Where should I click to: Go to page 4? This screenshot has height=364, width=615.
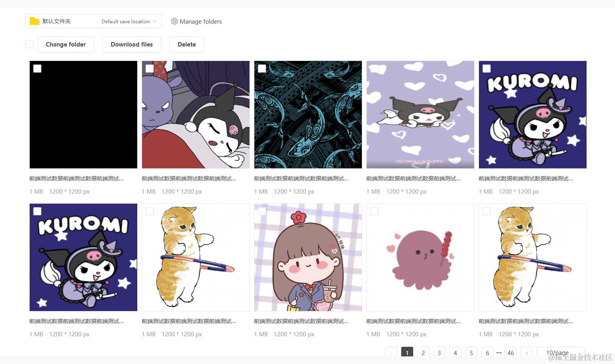tap(455, 352)
